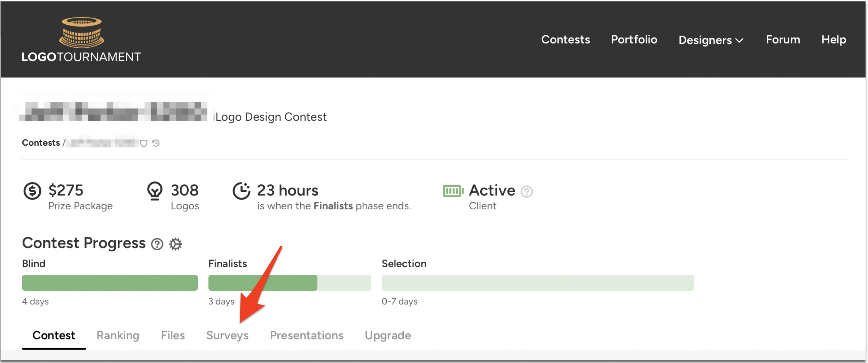Click the Blind phase progress bar
868x363 pixels.
[110, 283]
